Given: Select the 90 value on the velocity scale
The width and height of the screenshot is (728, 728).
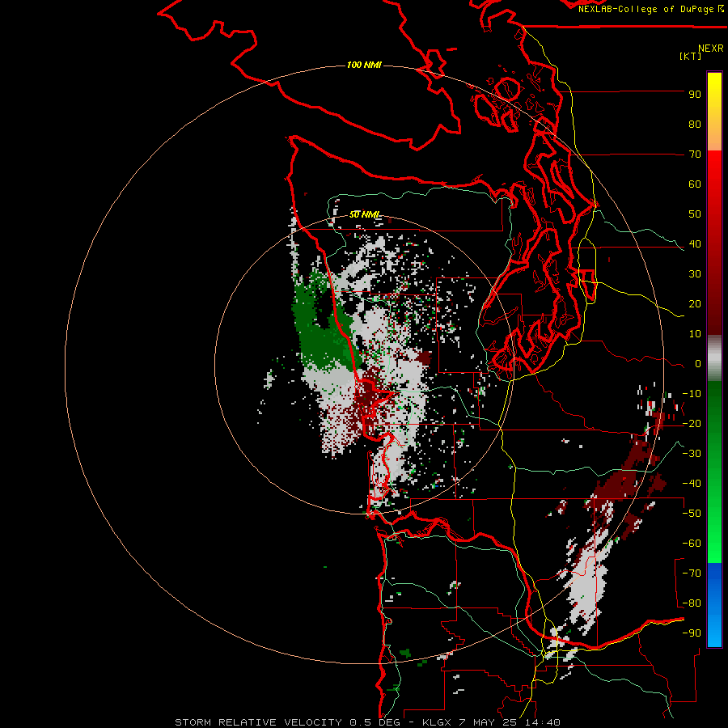Looking at the screenshot, I should (695, 95).
